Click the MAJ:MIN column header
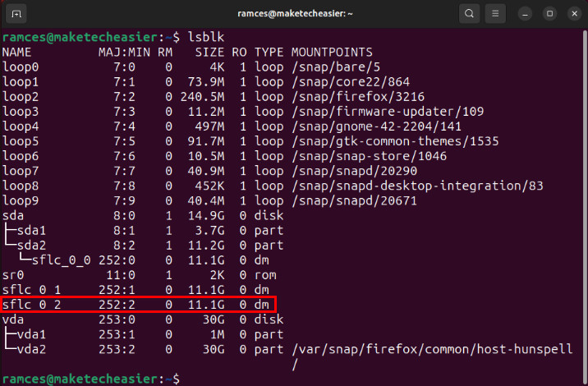Viewport: 588px width, 386px height. pyautogui.click(x=124, y=52)
